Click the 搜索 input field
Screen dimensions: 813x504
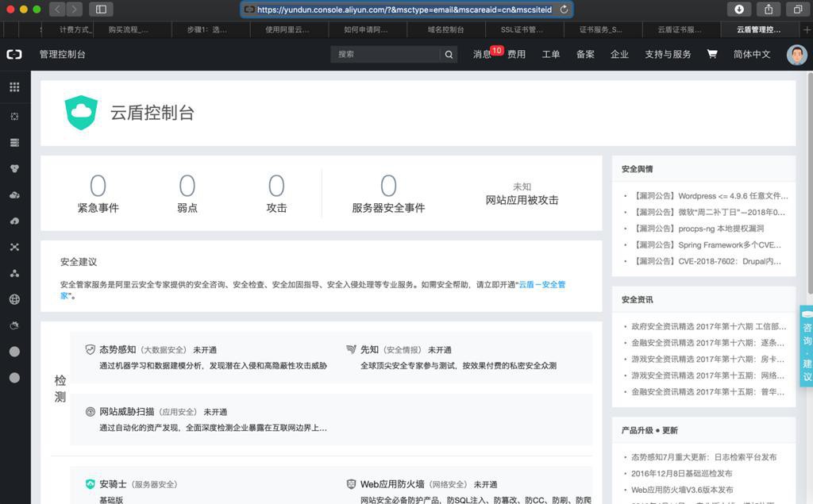[386, 55]
